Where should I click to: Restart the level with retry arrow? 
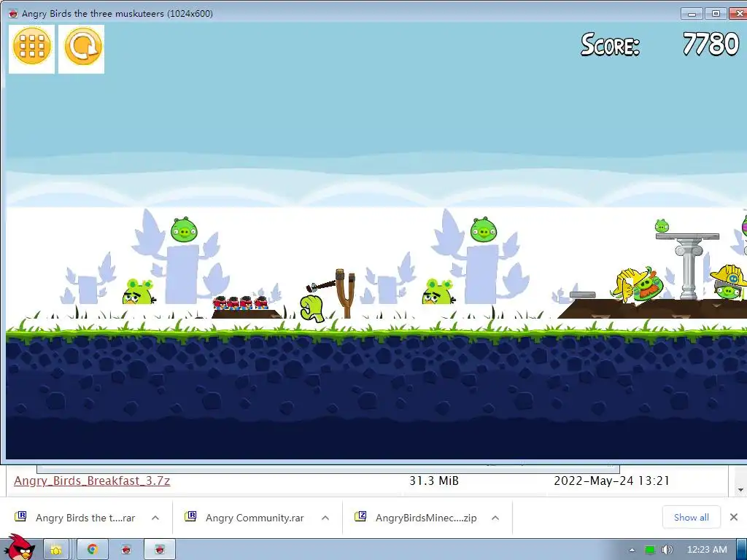click(x=82, y=47)
